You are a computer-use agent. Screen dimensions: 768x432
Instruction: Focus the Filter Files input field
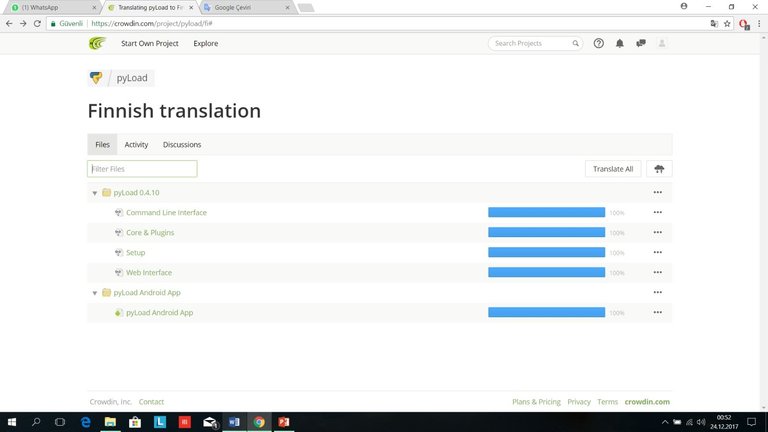click(x=142, y=168)
